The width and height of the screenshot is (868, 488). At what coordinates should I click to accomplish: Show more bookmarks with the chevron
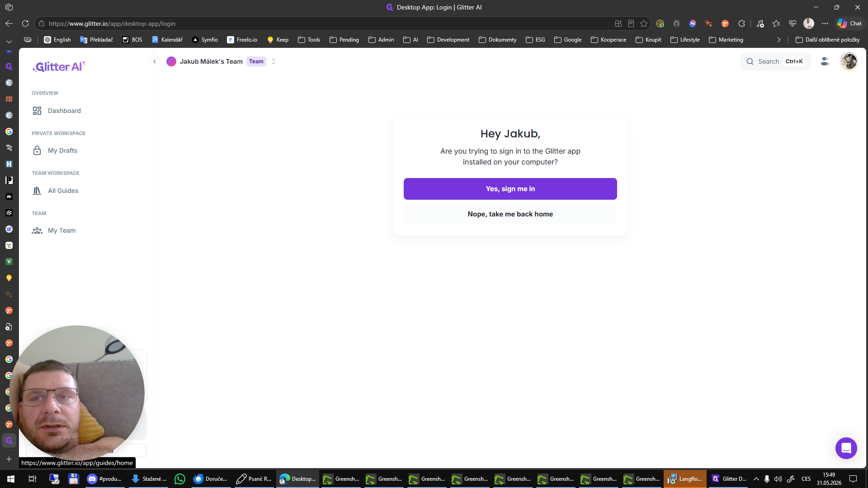click(778, 40)
